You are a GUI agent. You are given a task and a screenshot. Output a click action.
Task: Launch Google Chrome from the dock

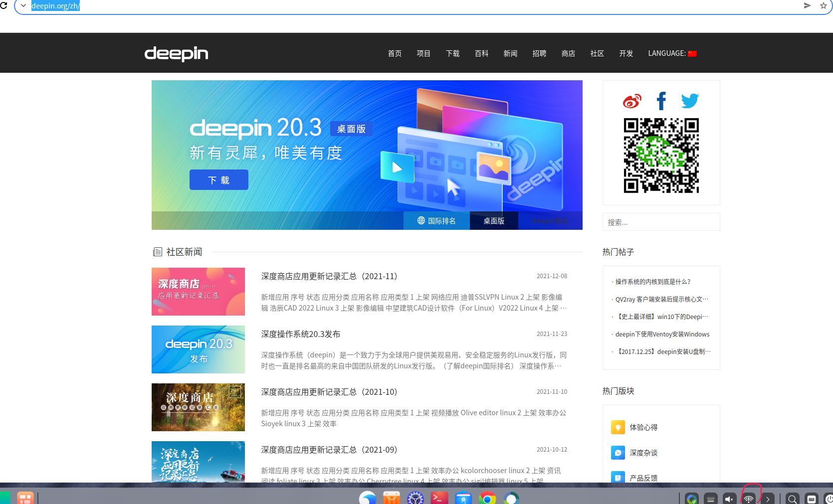pyautogui.click(x=487, y=498)
